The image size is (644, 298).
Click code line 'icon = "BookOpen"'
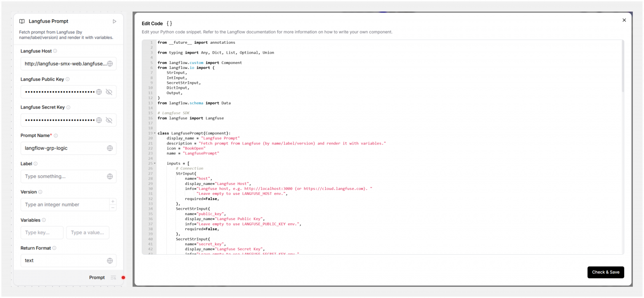click(186, 148)
